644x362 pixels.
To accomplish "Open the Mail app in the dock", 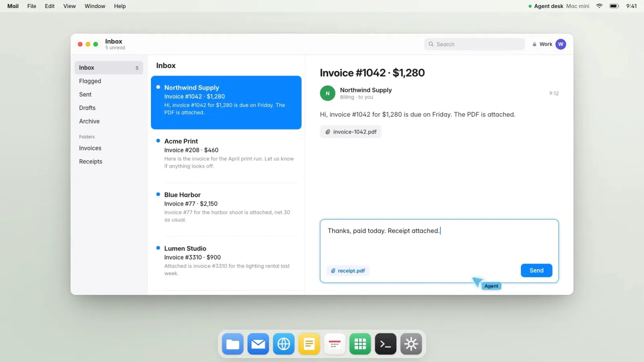I will click(258, 344).
